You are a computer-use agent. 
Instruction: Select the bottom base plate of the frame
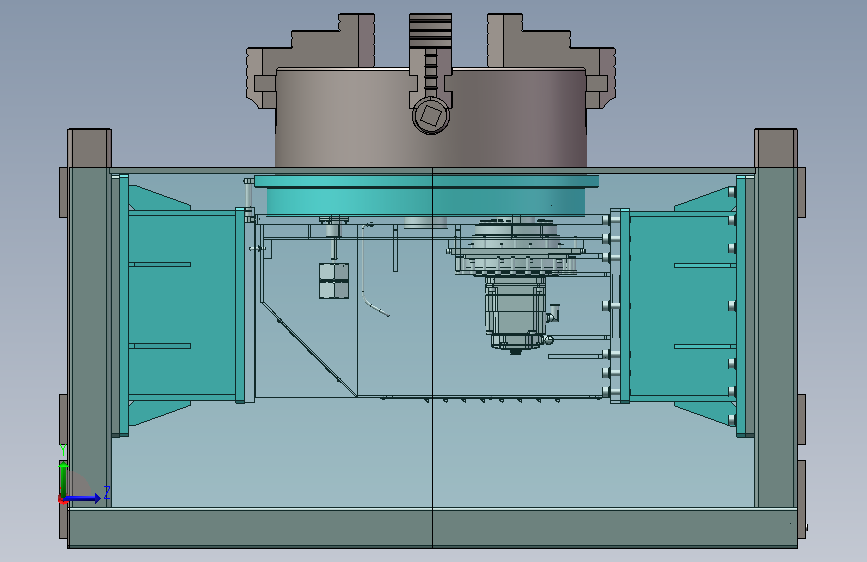[x=432, y=528]
